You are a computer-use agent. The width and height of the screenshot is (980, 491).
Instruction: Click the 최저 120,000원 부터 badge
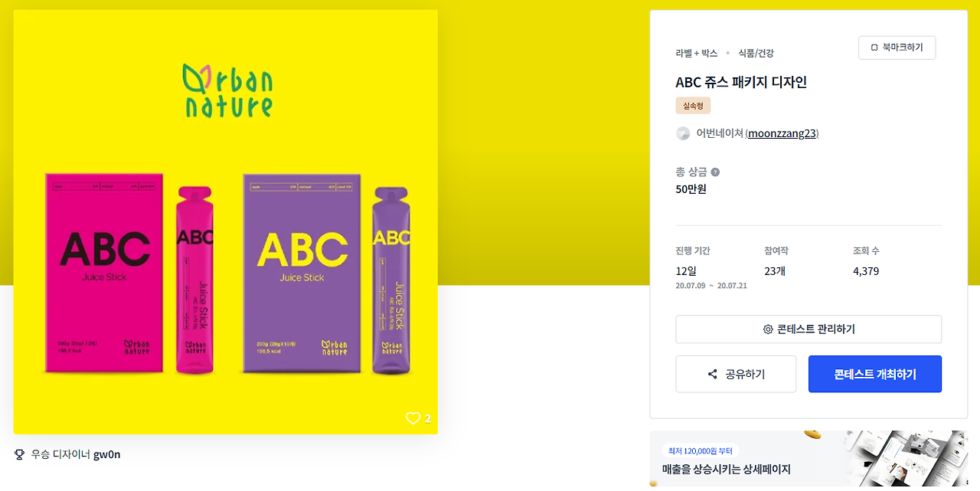pyautogui.click(x=701, y=451)
